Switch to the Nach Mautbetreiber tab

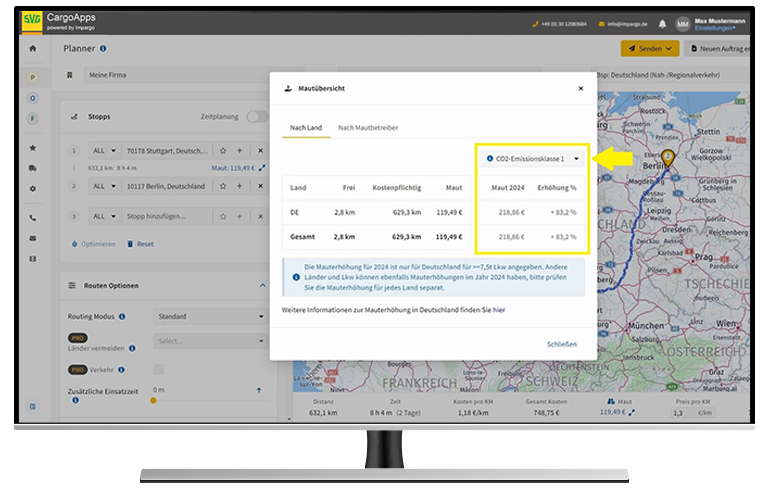click(367, 128)
